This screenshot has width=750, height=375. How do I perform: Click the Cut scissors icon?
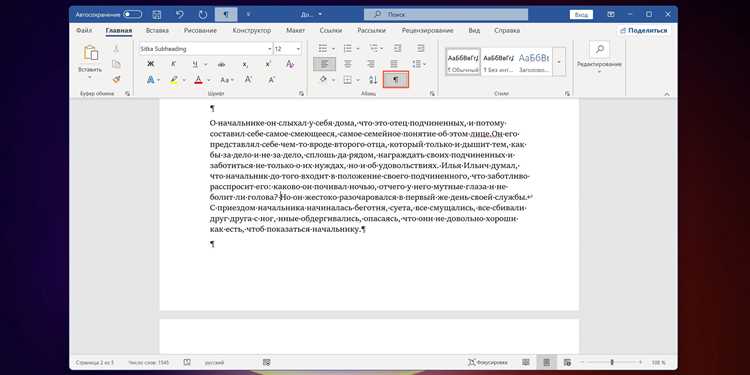pos(116,49)
